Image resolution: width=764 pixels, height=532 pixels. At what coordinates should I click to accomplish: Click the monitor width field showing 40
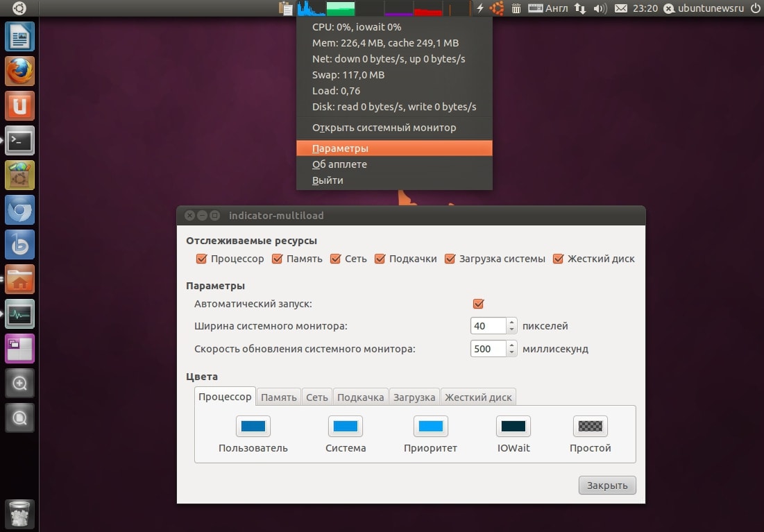click(x=489, y=326)
